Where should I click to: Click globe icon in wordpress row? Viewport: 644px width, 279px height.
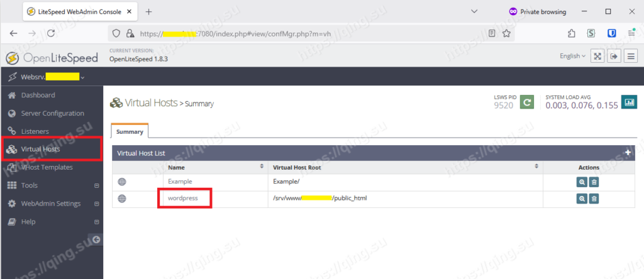(x=122, y=199)
